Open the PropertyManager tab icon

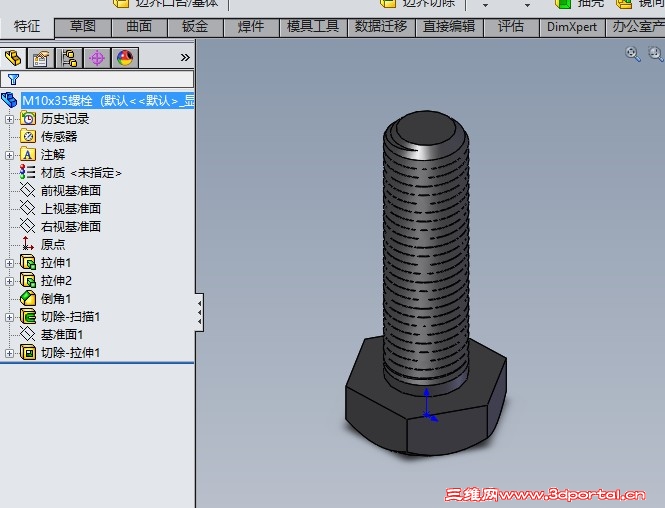point(41,58)
